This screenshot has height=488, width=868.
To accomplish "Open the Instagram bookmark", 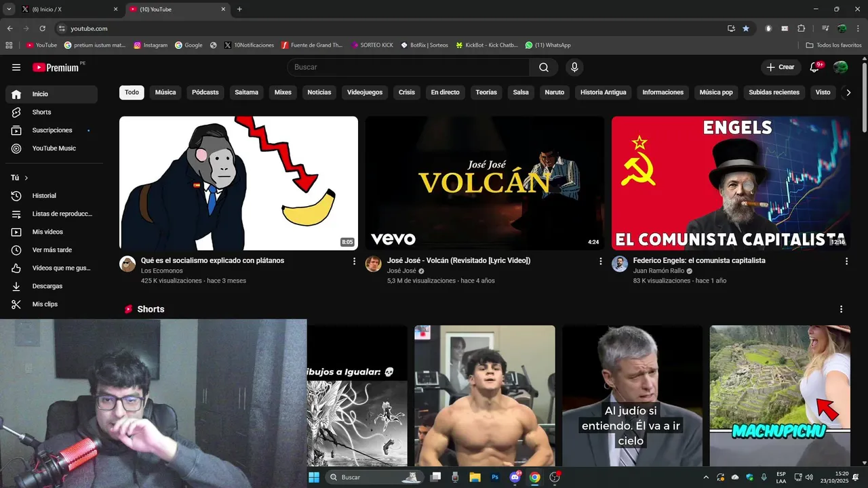I will 151,45.
